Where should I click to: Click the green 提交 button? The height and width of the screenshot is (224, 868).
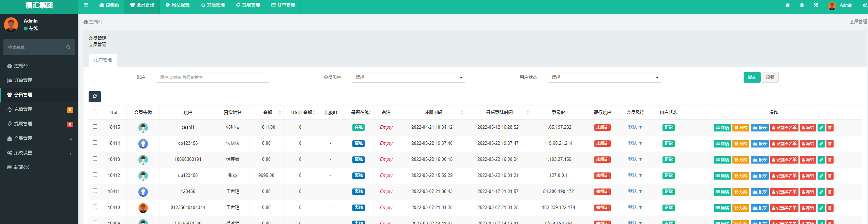coord(752,78)
